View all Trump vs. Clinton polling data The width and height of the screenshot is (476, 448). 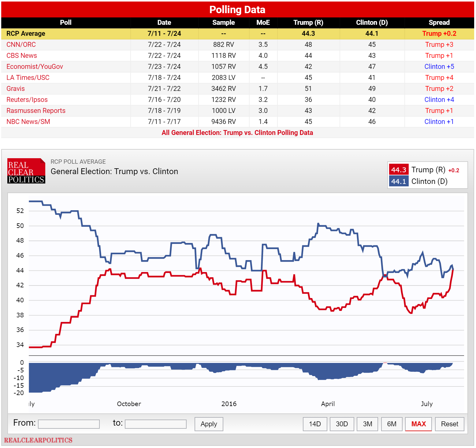tap(237, 133)
